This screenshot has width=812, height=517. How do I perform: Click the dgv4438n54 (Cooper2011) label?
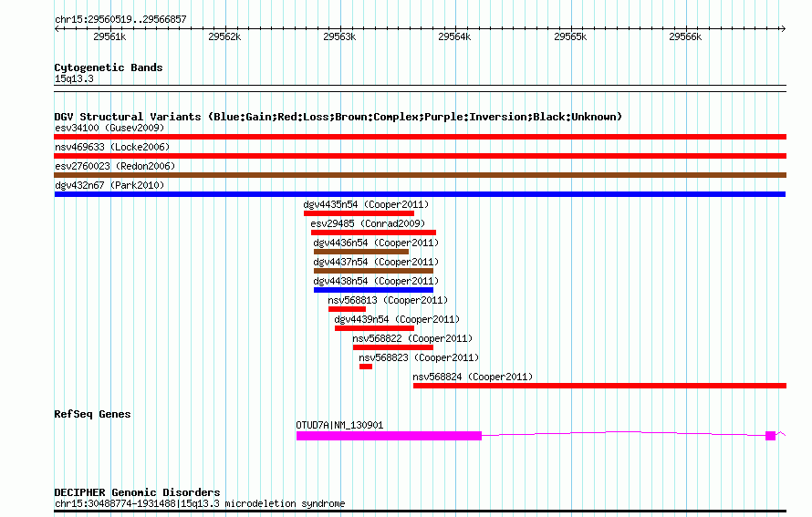pos(376,281)
